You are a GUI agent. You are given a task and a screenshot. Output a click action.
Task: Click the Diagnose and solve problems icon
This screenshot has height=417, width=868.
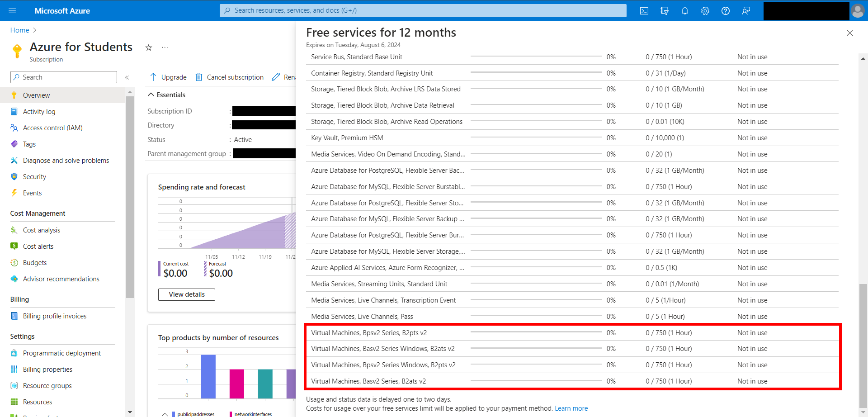[x=14, y=161]
